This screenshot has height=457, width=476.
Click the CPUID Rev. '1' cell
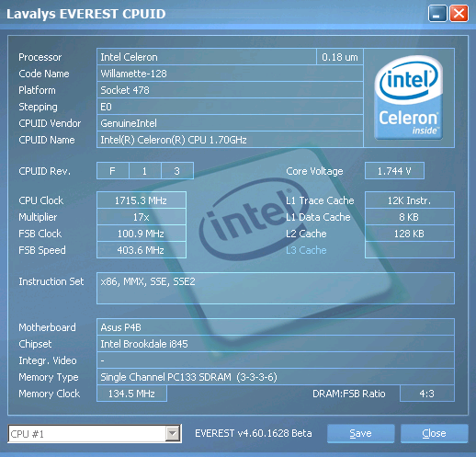tap(145, 171)
